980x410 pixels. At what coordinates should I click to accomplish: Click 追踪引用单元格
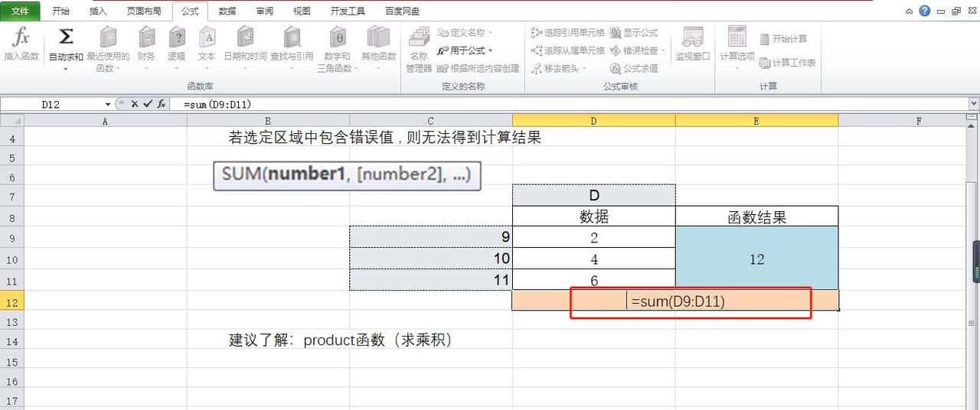567,33
